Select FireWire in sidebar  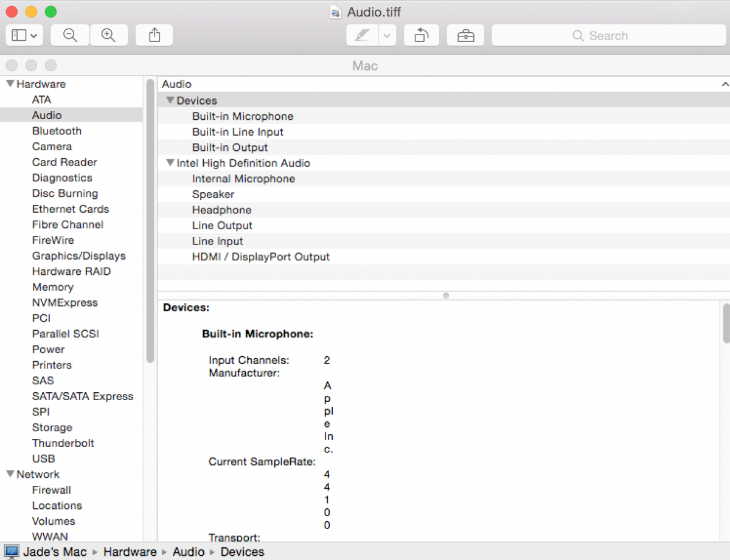click(53, 240)
